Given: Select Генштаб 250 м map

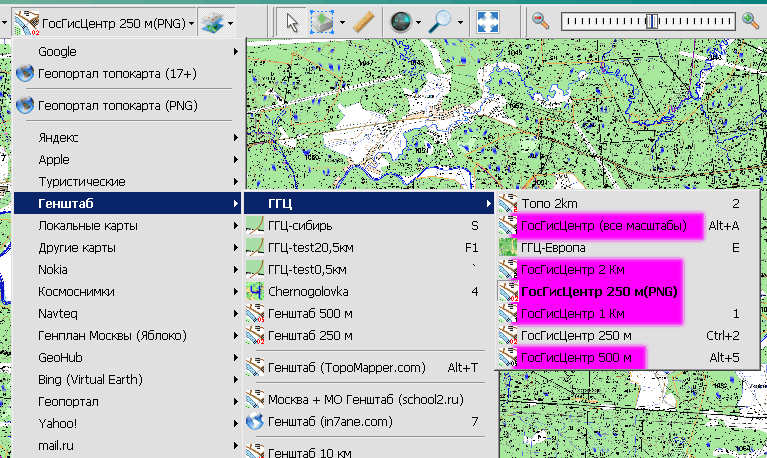Looking at the screenshot, I should [369, 336].
